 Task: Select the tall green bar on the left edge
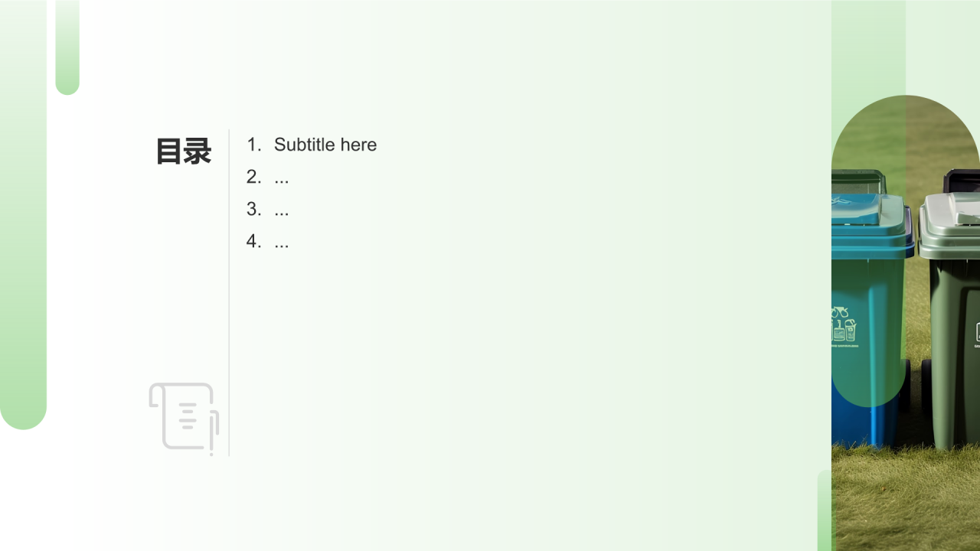tap(23, 214)
